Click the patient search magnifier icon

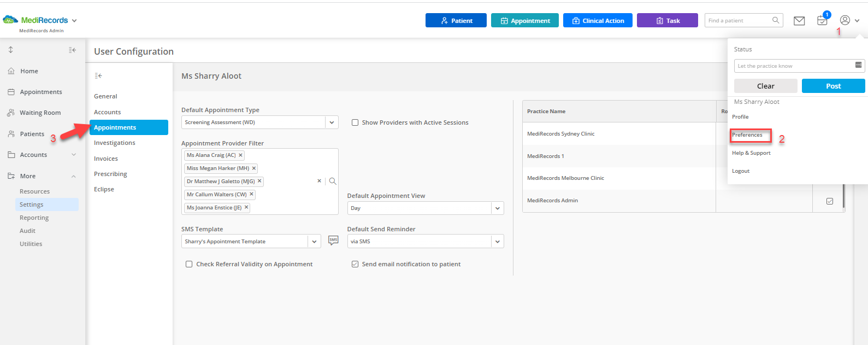coord(776,20)
